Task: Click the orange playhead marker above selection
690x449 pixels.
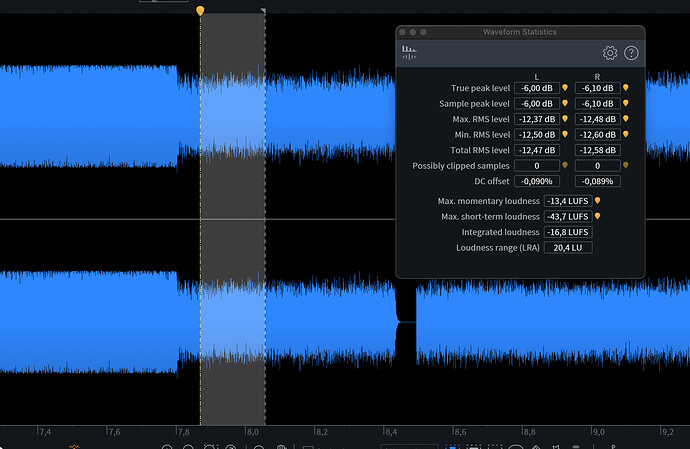Action: pos(200,10)
